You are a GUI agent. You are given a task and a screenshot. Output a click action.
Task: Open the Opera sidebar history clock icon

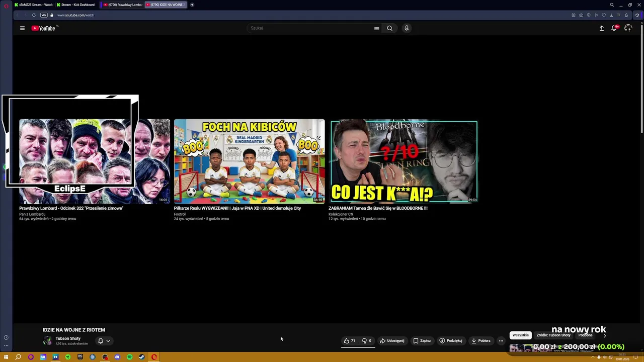(x=6, y=338)
